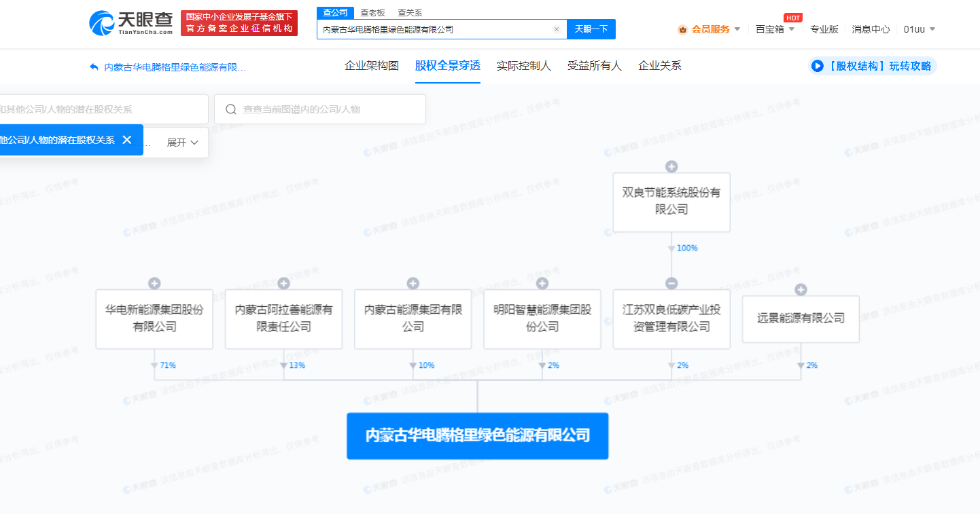Select the 双良节能系统股份有限公司 node
The image size is (980, 514).
click(671, 202)
